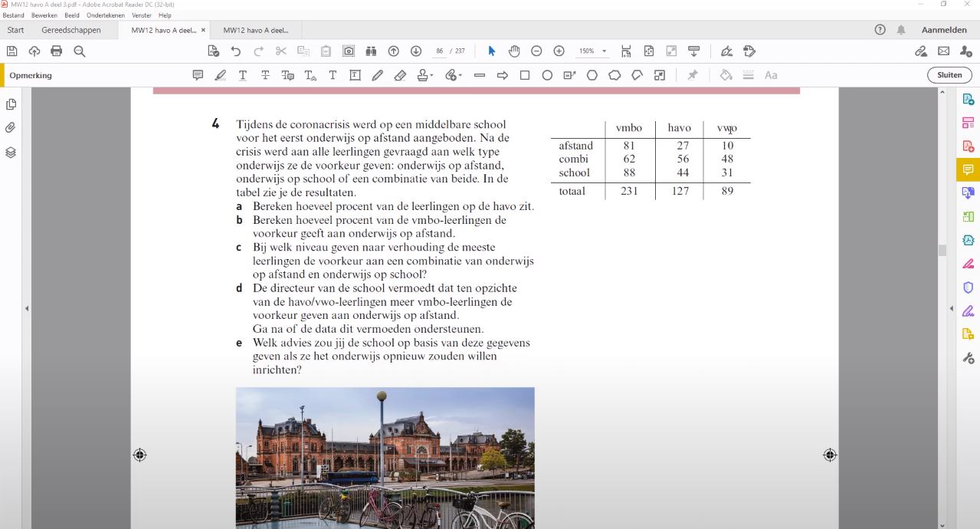Open More Tools wrench in right pane
This screenshot has width=980, height=529.
(968, 358)
